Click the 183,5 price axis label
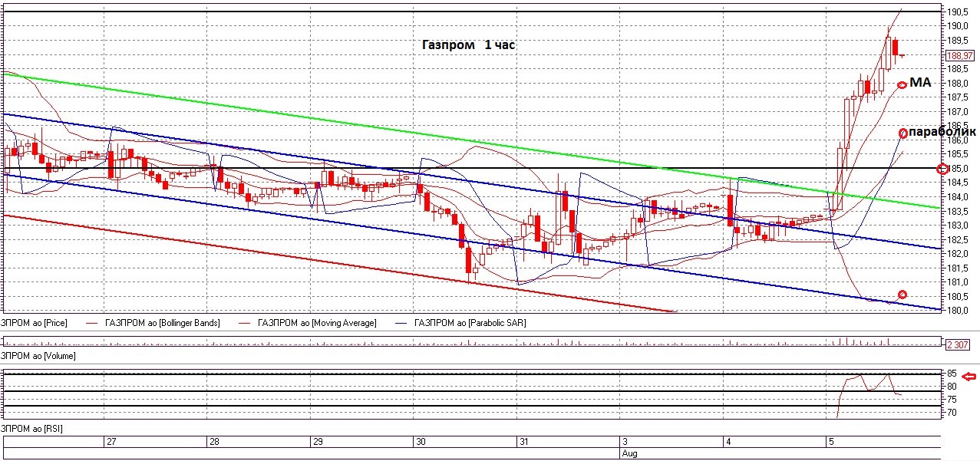The height and width of the screenshot is (461, 980). 956,212
